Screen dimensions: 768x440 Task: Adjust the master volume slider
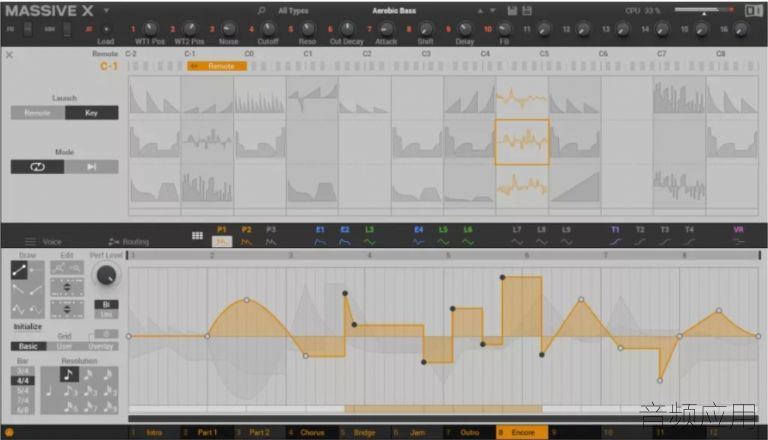click(704, 10)
